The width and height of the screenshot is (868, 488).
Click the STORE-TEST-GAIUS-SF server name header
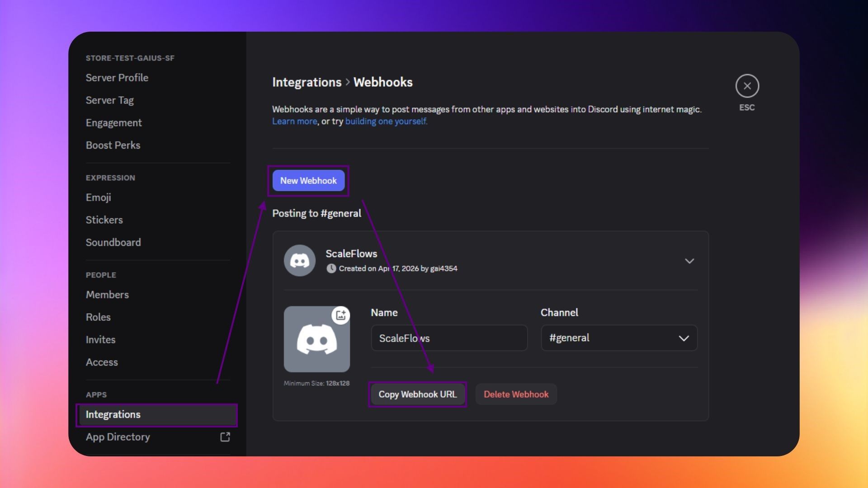130,58
